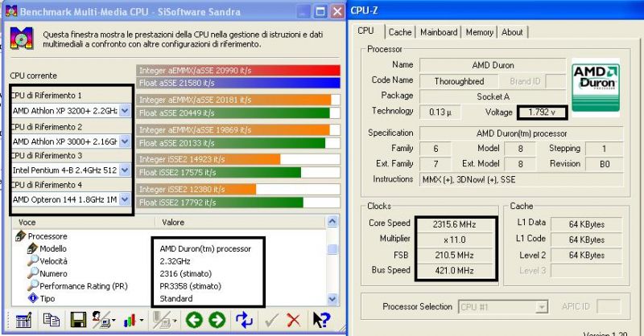644x336 pixels.
Task: Click orange Integer iSSE2 14923 it/s bar
Action: 208,159
